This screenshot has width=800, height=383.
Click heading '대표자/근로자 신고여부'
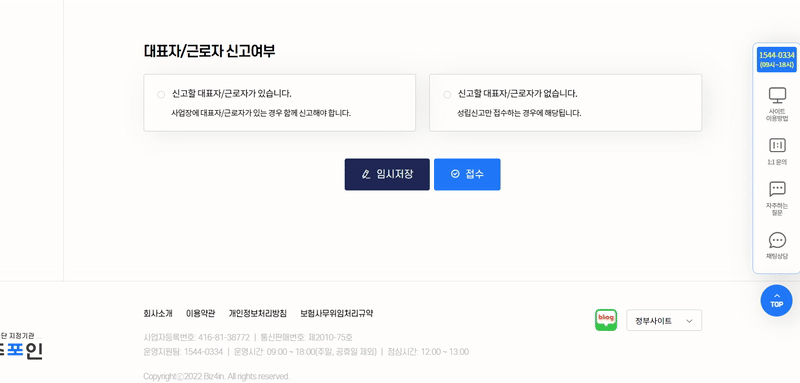click(209, 51)
